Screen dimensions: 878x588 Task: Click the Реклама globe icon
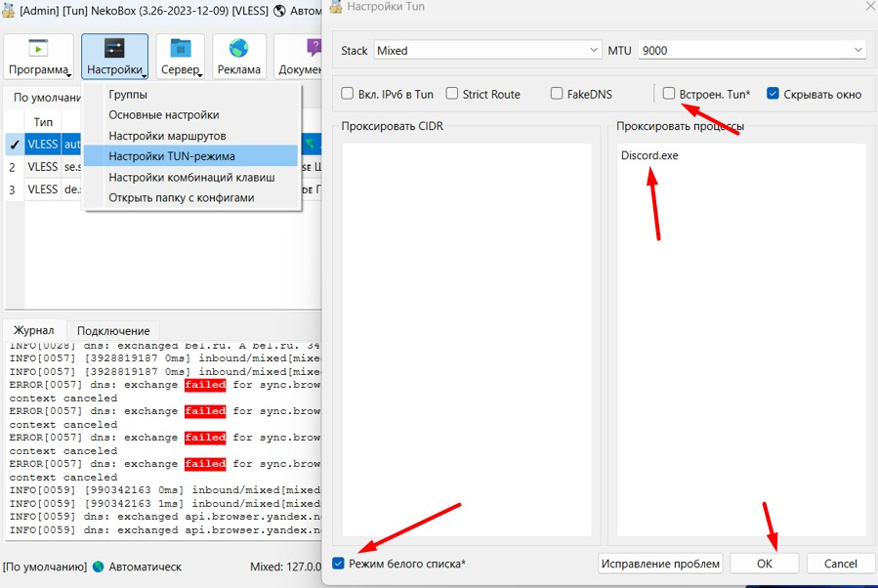(239, 49)
